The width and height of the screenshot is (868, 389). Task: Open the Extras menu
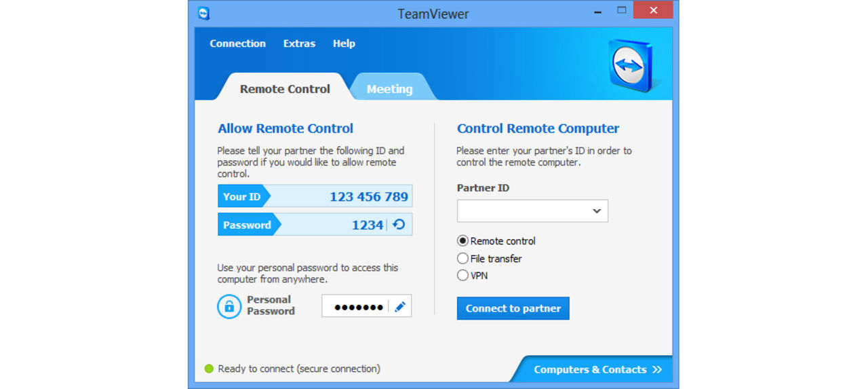coord(299,43)
